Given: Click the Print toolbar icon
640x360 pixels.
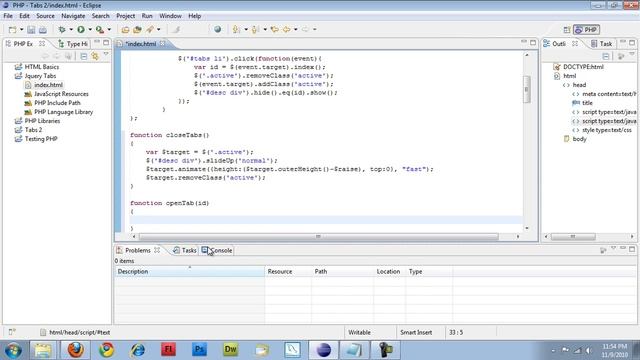Looking at the screenshot, I should pyautogui.click(x=42, y=29).
